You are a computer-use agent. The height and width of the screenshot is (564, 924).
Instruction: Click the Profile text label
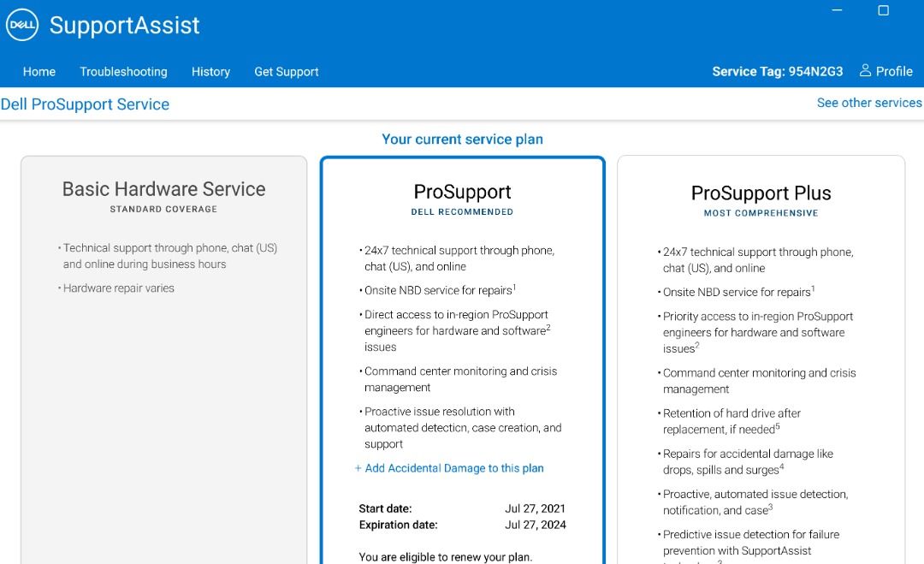[894, 71]
